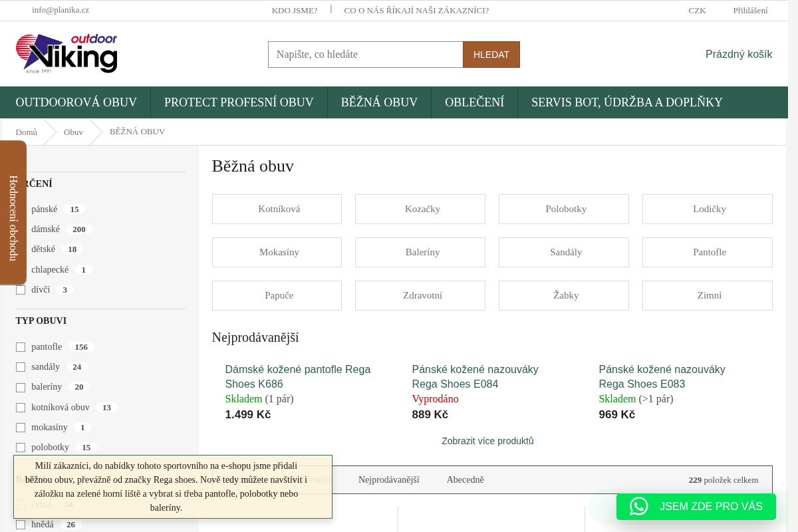Image resolution: width=798 pixels, height=532 pixels.
Task: Open Dámské kožené pantofle Rega Shoes K686
Action: pos(298,376)
